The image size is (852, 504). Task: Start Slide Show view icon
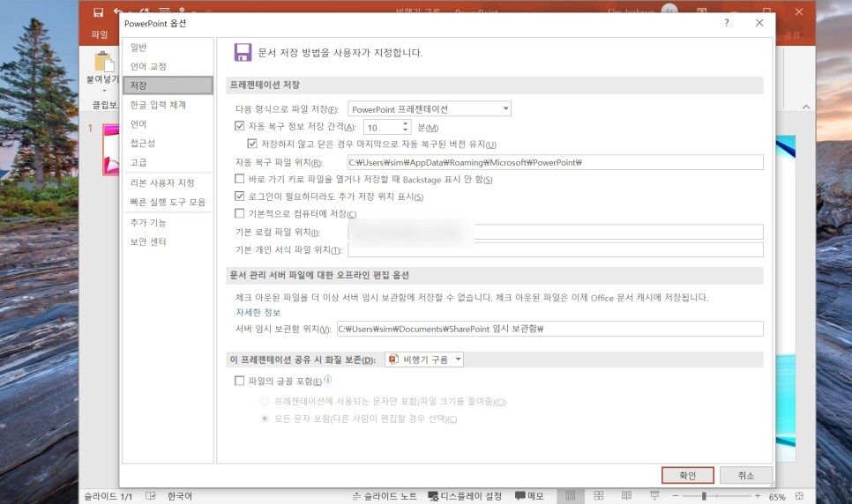(654, 496)
